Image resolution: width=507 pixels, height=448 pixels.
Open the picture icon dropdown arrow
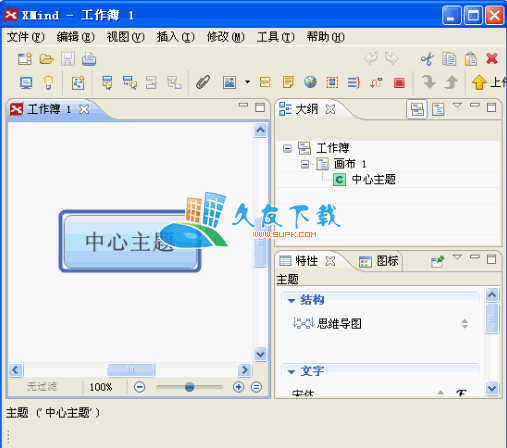click(x=247, y=82)
